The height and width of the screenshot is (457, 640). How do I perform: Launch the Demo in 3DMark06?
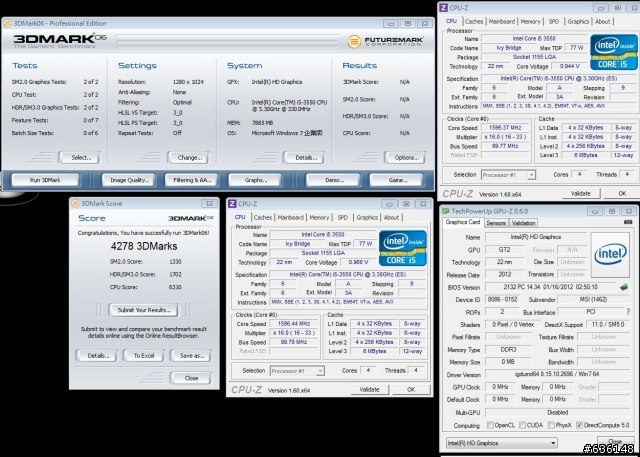pyautogui.click(x=334, y=180)
